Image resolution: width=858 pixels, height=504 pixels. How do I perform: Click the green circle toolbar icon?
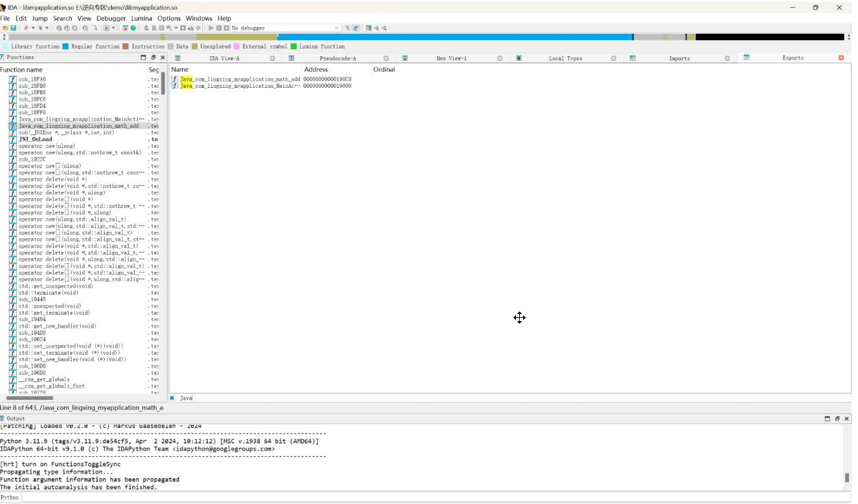133,28
